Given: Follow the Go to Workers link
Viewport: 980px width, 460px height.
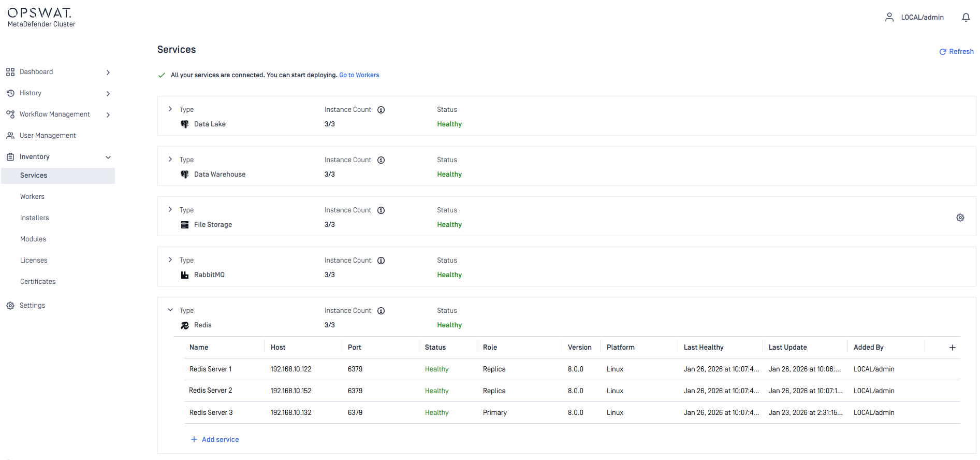Looking at the screenshot, I should [x=359, y=75].
